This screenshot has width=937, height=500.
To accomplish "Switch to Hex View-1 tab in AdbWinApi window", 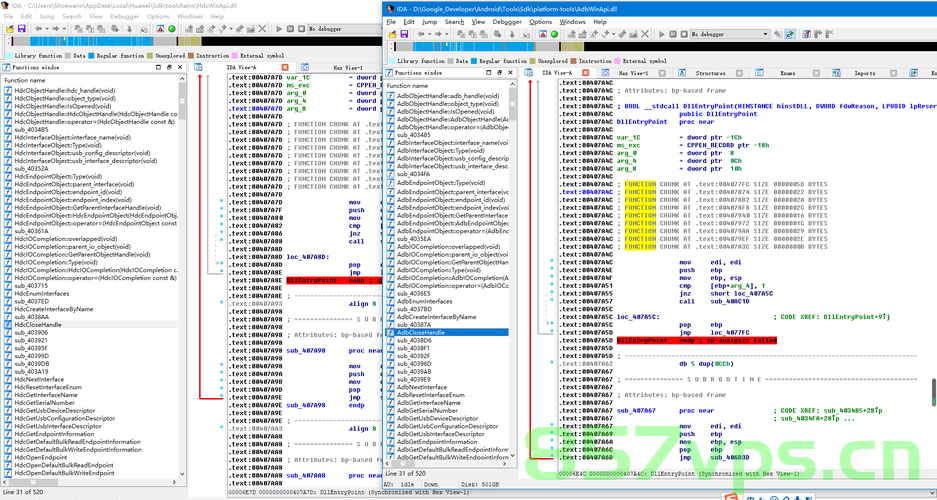I will (633, 73).
